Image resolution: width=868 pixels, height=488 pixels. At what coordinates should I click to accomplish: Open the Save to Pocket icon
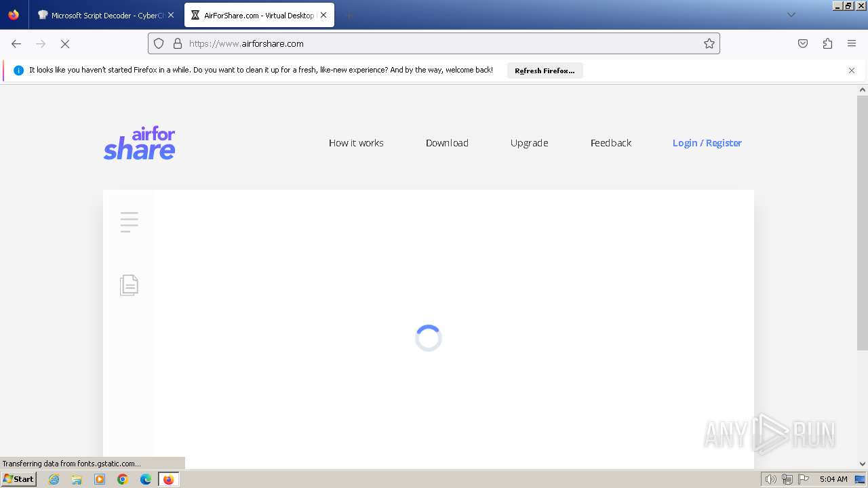[803, 43]
